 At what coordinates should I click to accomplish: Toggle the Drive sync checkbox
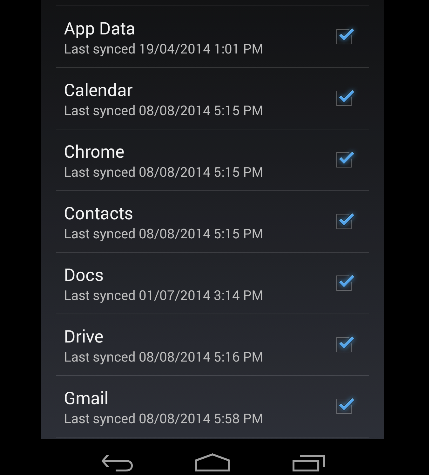[345, 344]
